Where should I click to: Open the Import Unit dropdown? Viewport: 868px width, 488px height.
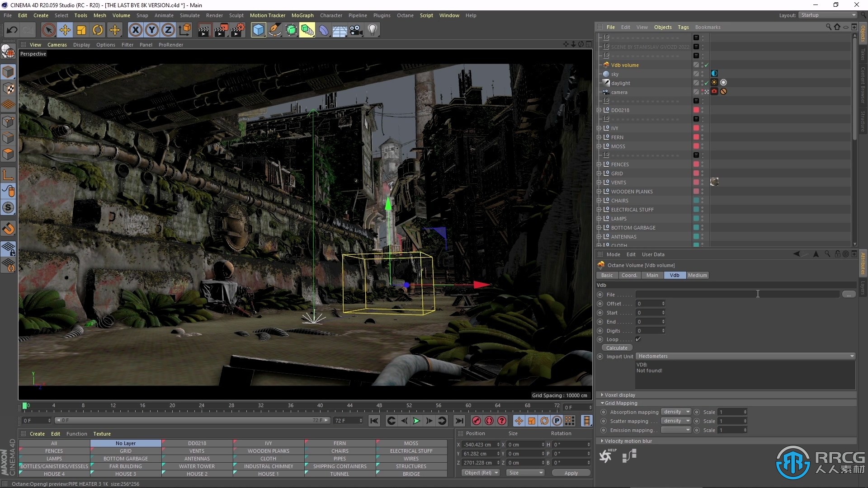pyautogui.click(x=745, y=356)
